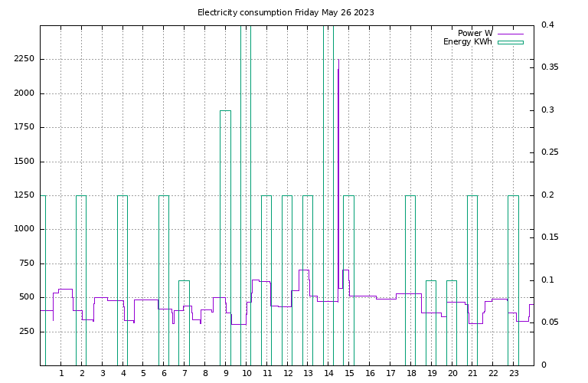Click hour 15 on the x-axis
Image resolution: width=588 pixels, height=383 pixels.
pos(349,374)
